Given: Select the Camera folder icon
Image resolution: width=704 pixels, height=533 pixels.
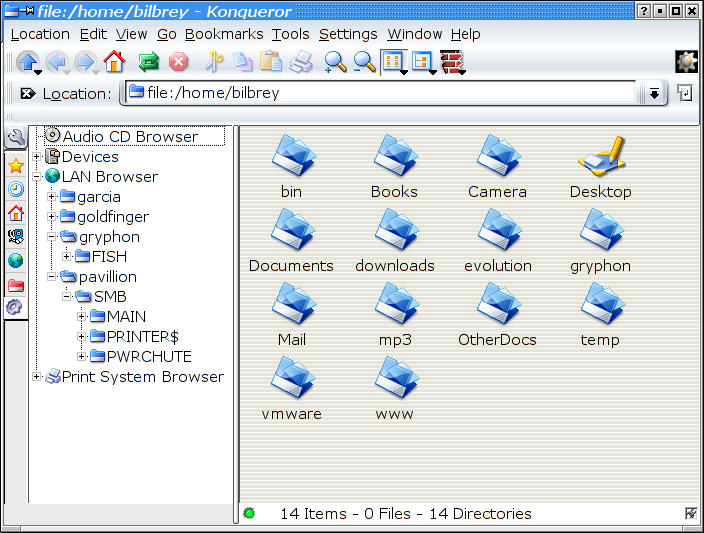Looking at the screenshot, I should (497, 167).
